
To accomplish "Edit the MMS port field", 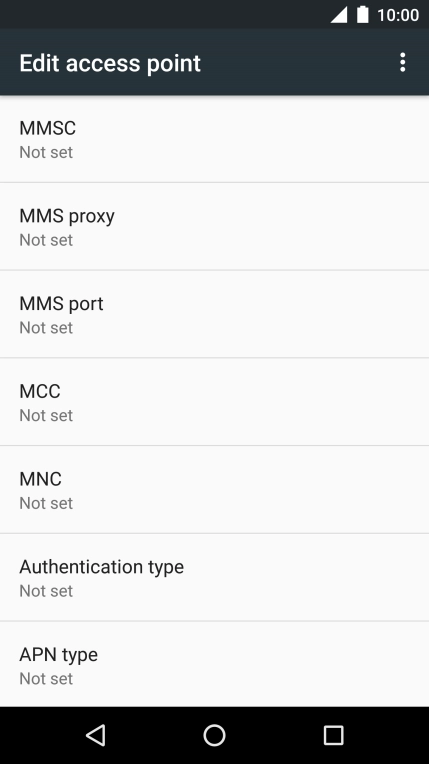I will tap(214, 314).
